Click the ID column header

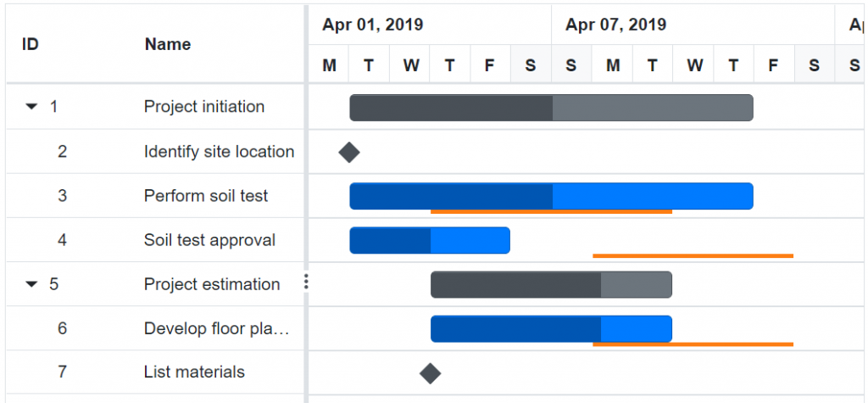tap(31, 44)
